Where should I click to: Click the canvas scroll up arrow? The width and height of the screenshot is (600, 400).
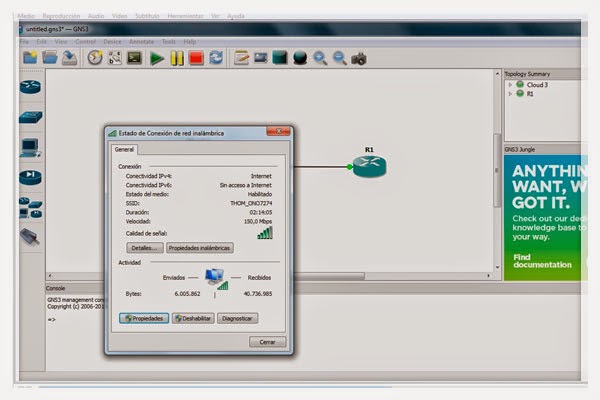click(497, 73)
